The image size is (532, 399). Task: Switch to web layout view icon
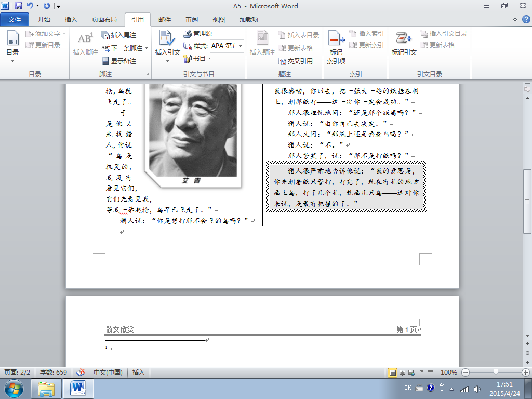[x=411, y=373]
